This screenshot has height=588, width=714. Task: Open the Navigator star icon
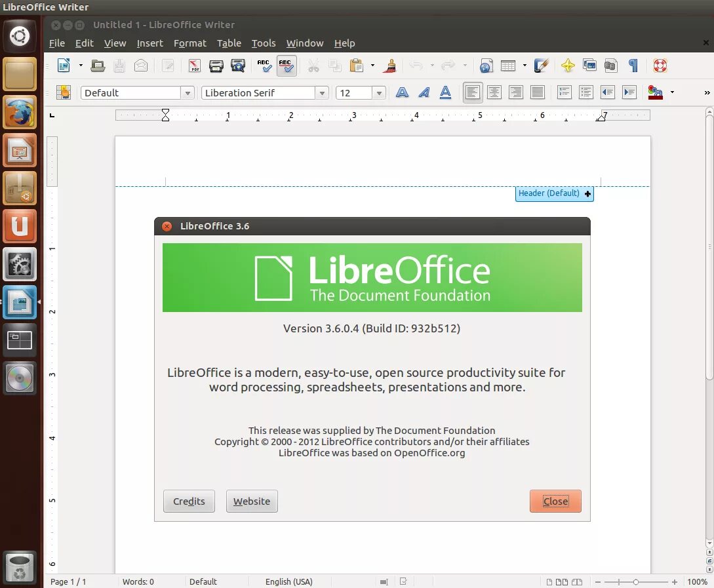click(568, 66)
